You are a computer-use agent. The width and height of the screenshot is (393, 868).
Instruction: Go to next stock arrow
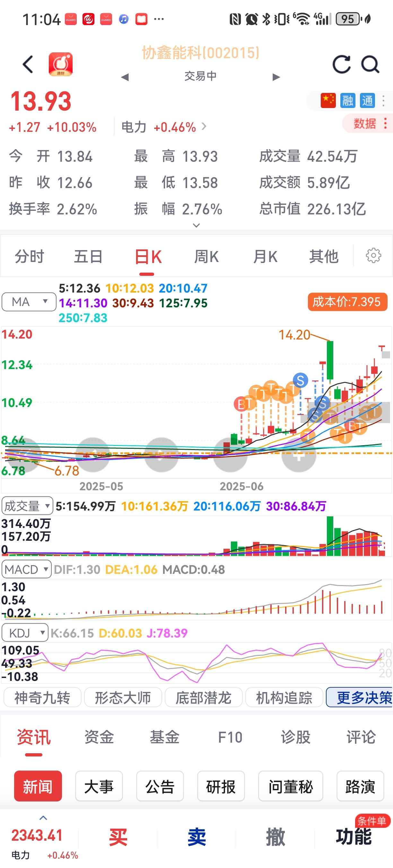tap(276, 77)
